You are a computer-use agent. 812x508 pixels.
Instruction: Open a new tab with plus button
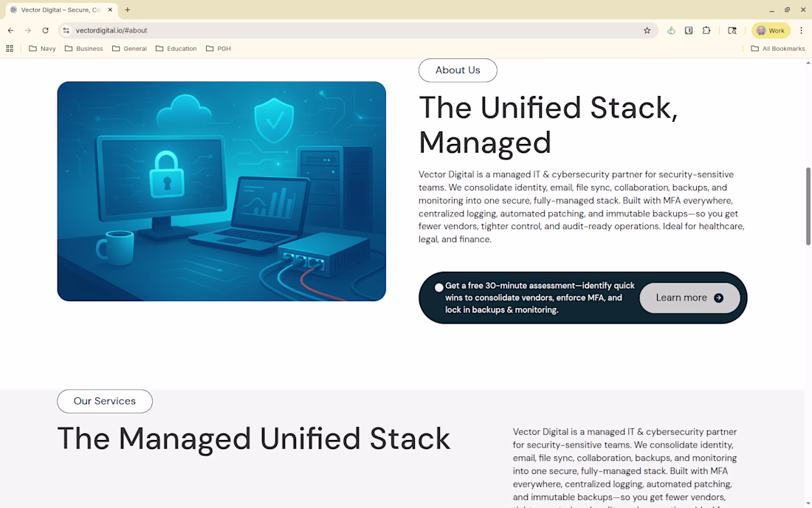(x=128, y=10)
